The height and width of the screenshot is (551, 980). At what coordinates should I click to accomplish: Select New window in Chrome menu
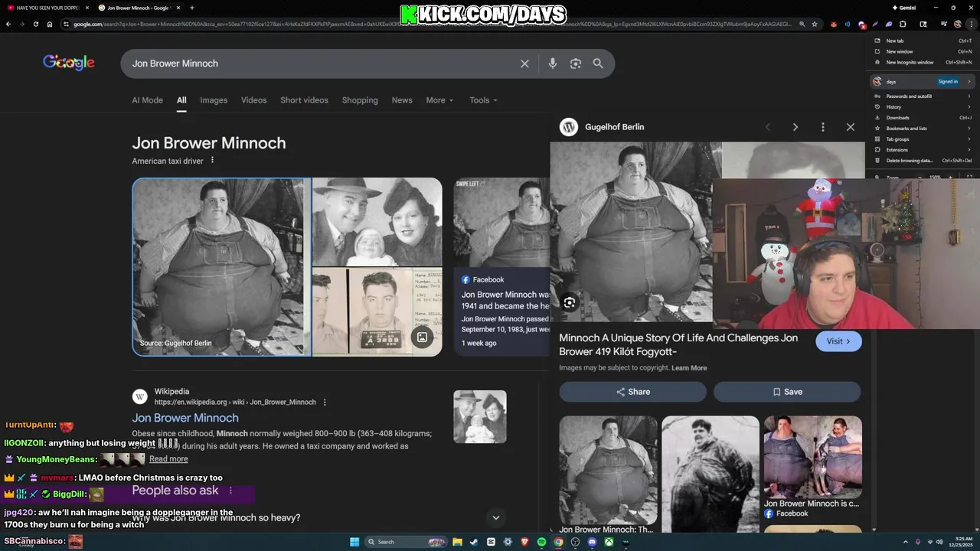coord(922,51)
